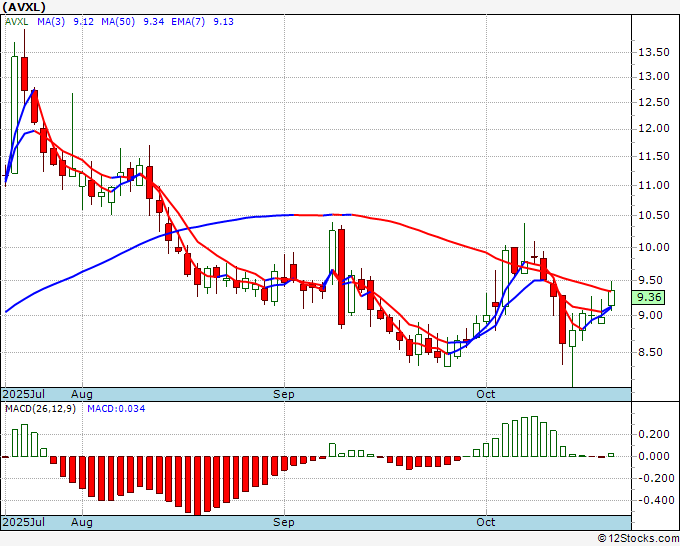Viewport: 680px width, 546px height.
Task: Click the 12.50 price axis label
Action: coord(654,102)
